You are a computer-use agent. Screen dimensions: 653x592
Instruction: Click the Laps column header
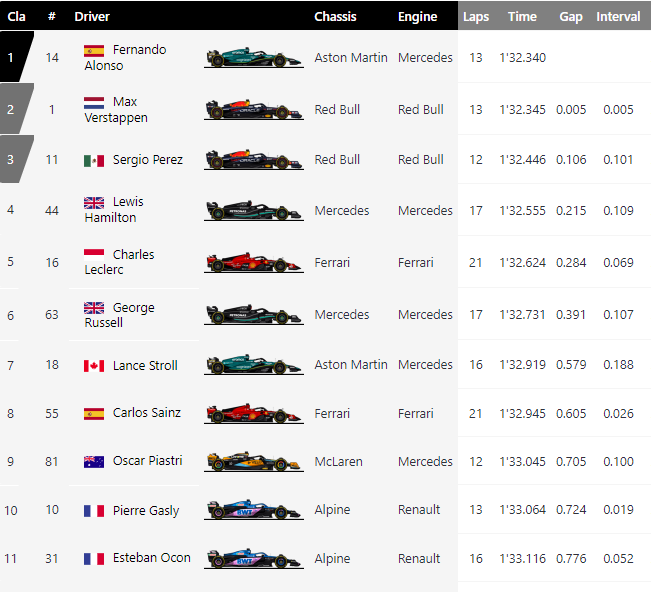tap(475, 17)
